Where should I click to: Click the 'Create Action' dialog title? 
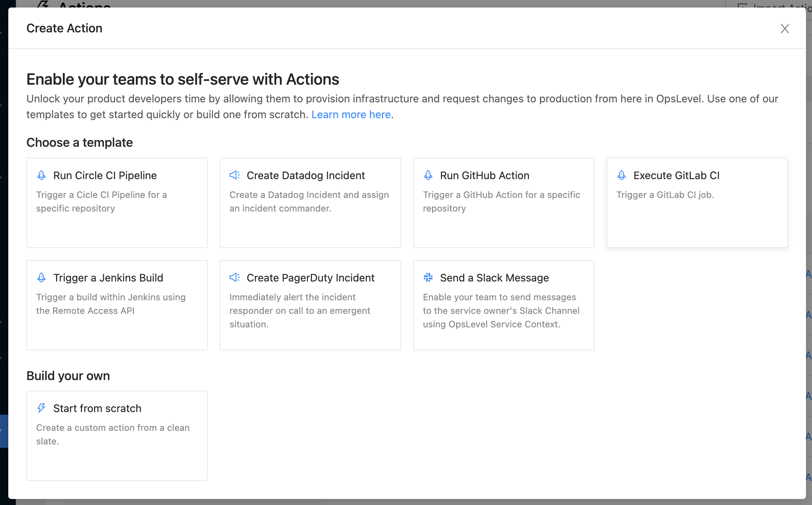click(x=64, y=28)
